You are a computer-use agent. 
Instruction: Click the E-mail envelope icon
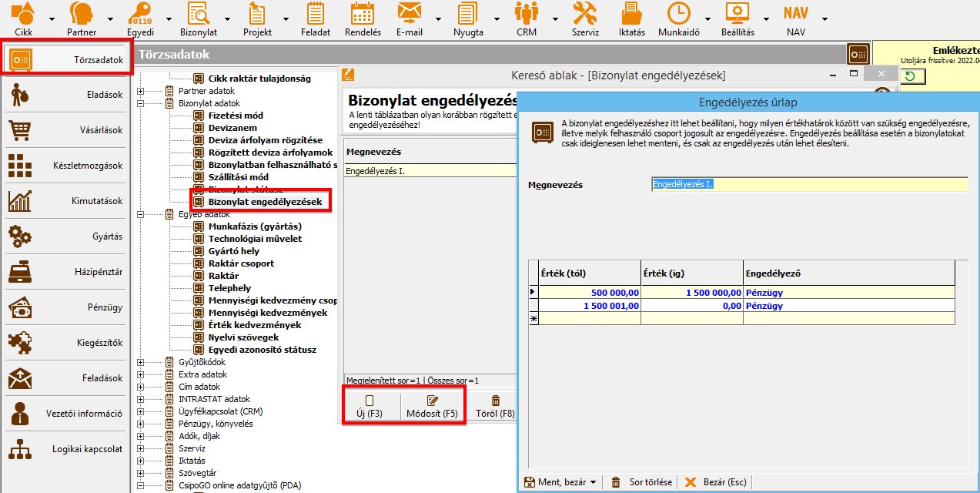point(409,14)
